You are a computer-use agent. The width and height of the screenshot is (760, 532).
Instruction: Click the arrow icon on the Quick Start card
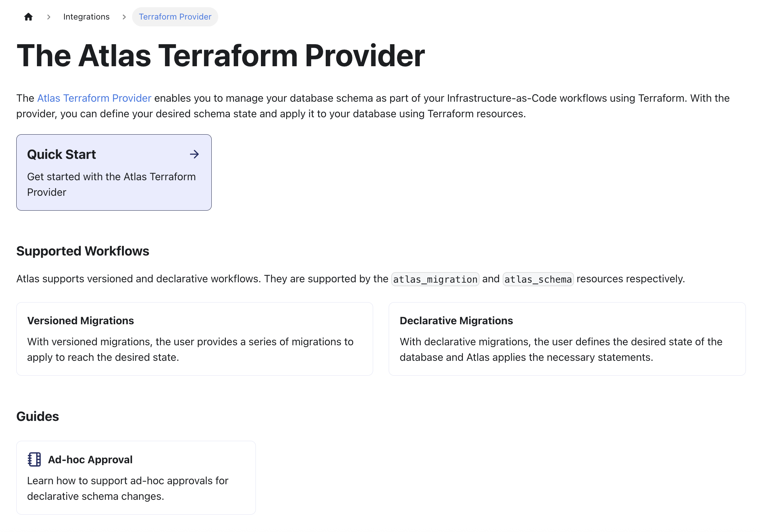coord(195,154)
